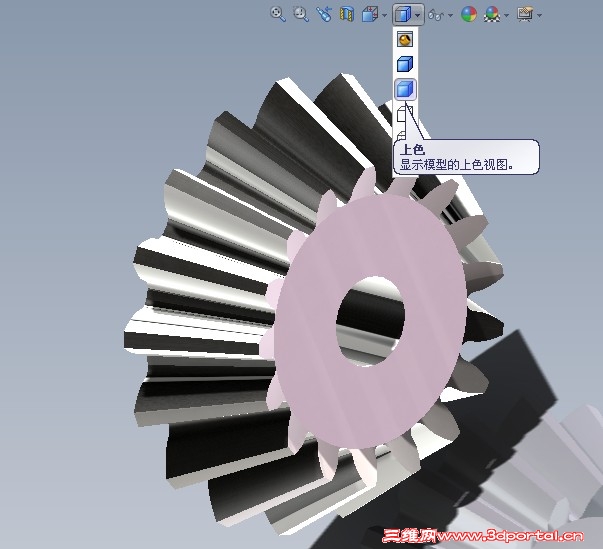This screenshot has height=549, width=603.
Task: Click the Zoom to Fit magnifier icon
Action: 278,14
